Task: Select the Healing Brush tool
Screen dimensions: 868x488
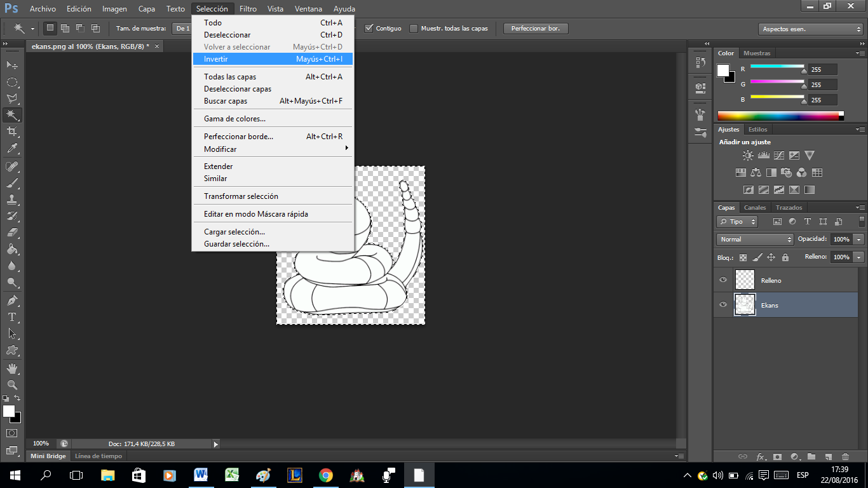Action: click(x=12, y=166)
